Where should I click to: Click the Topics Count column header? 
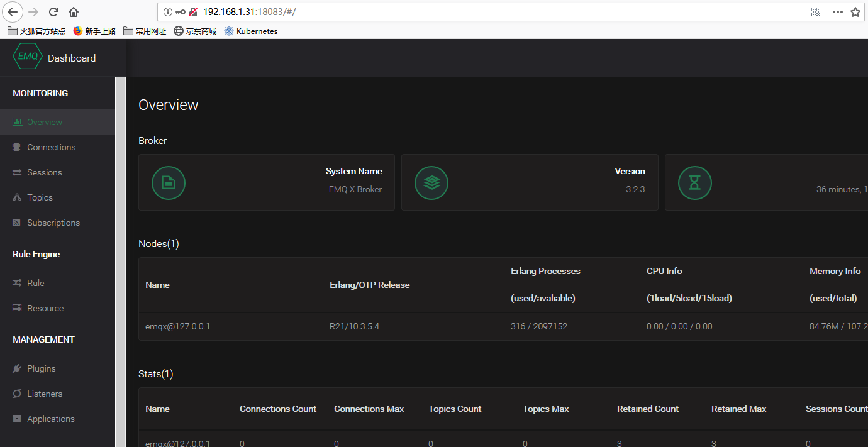click(x=455, y=409)
